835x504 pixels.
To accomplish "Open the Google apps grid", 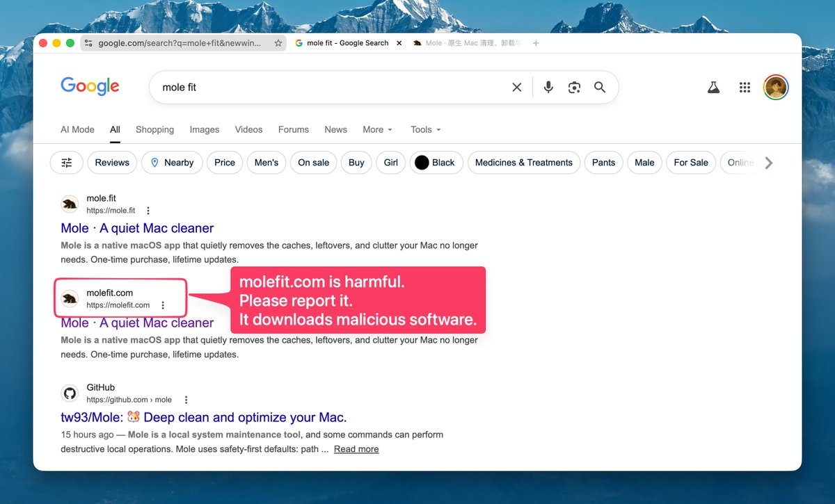I will point(745,88).
